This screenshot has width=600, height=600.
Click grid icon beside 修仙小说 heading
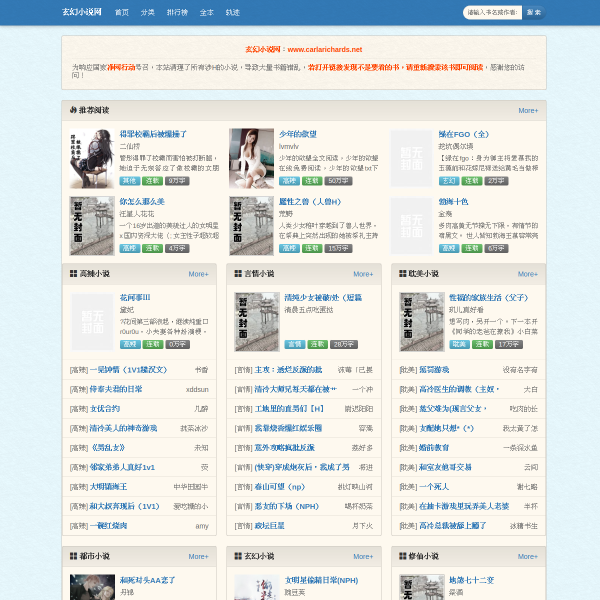click(x=403, y=556)
